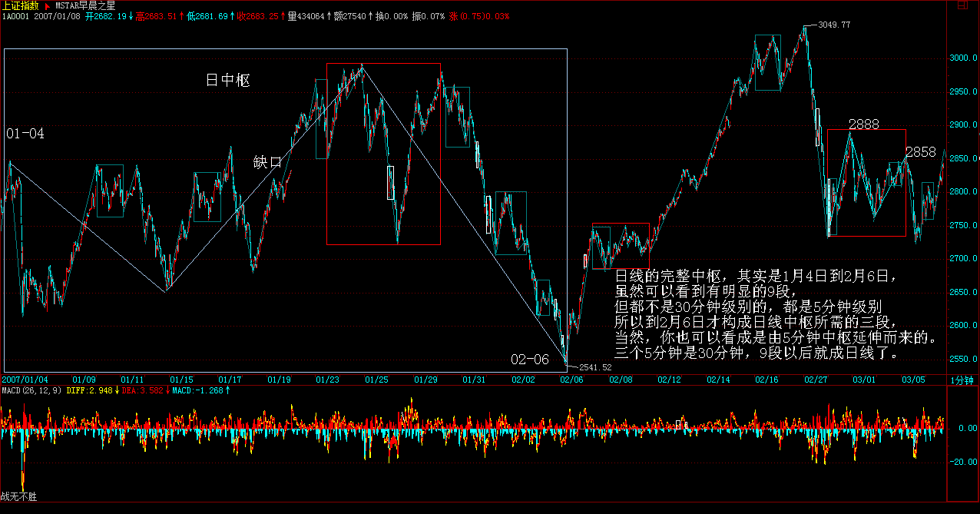Click the 缺口 gap annotation
Viewport: 980px width, 514px height.
point(267,162)
